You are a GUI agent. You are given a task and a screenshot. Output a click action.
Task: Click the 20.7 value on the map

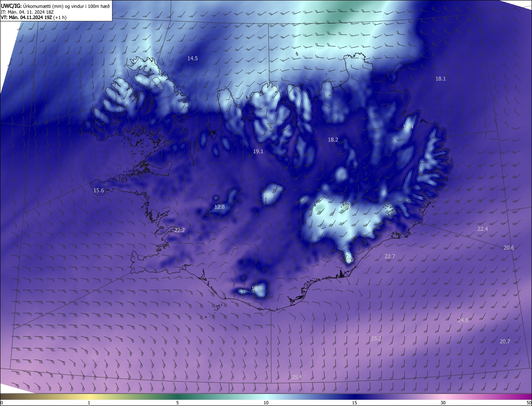505,341
